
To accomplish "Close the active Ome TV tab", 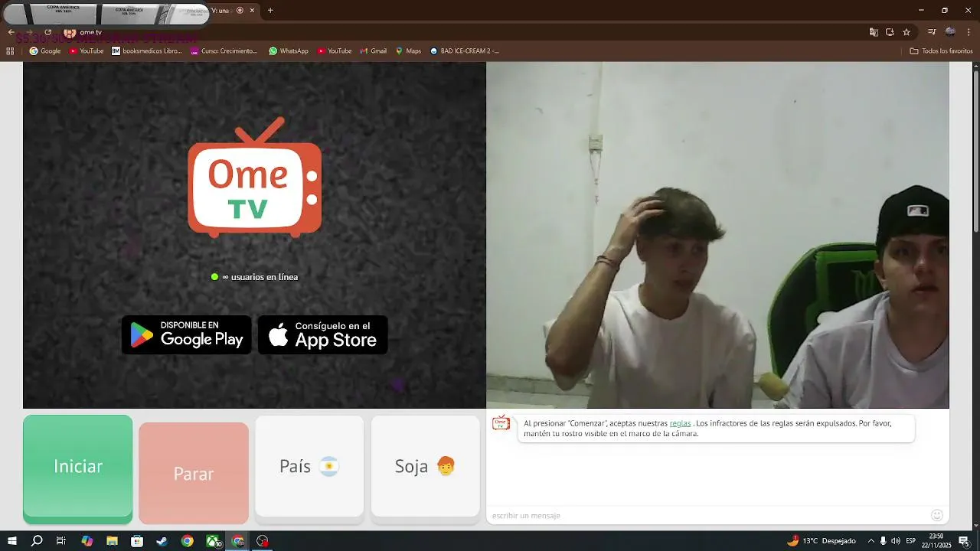I will (x=252, y=10).
